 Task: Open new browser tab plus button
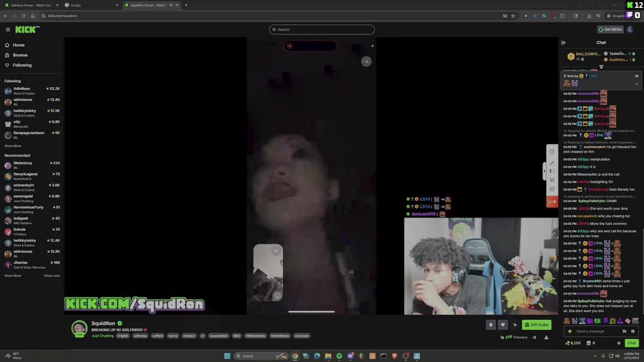(186, 5)
